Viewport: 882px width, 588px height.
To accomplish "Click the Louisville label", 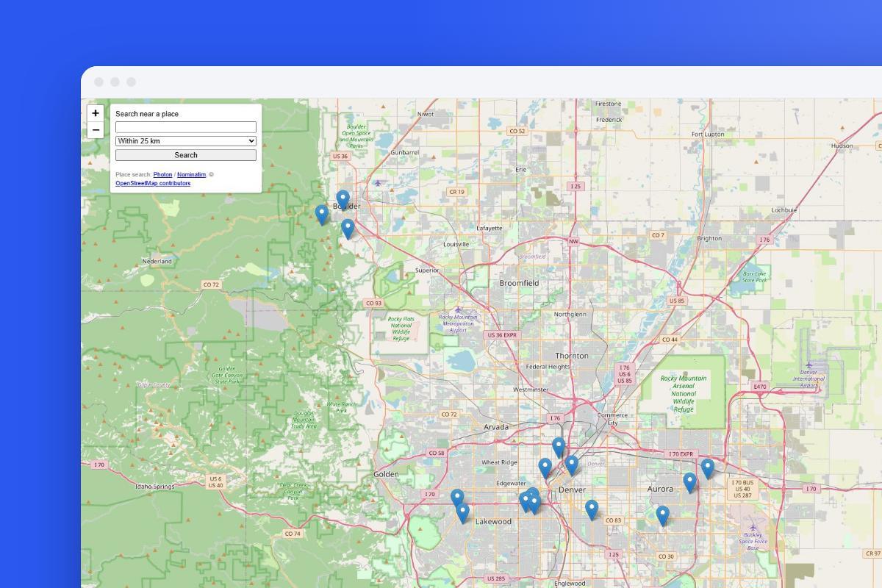I will tap(456, 244).
